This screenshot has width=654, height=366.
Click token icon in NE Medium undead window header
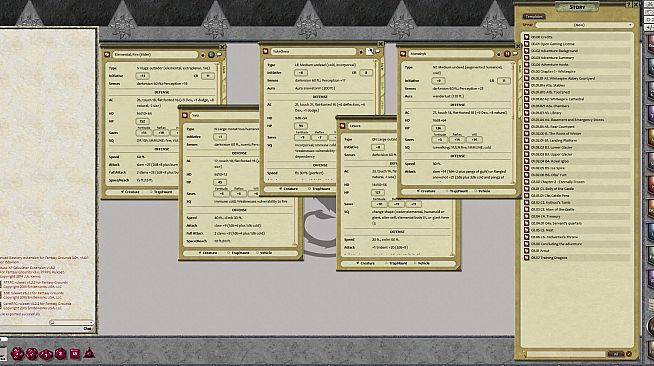507,54
